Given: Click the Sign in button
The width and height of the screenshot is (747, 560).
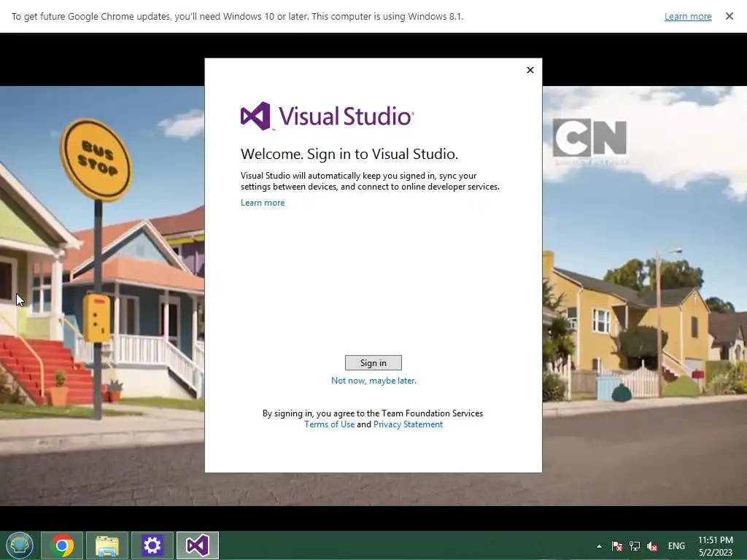Looking at the screenshot, I should [373, 363].
